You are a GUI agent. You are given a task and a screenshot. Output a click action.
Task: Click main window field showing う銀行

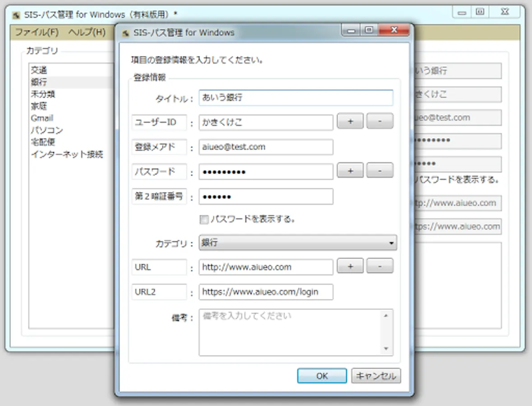[458, 71]
